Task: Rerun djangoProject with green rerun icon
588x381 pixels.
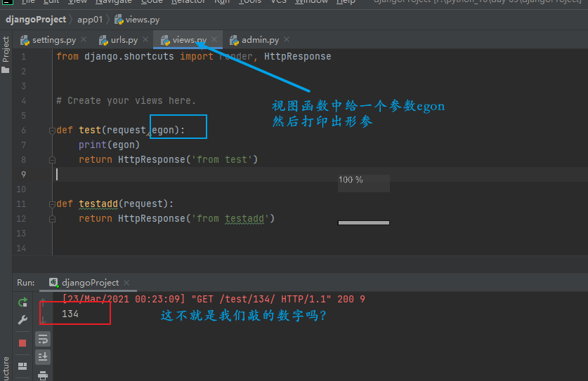Action: [x=22, y=302]
